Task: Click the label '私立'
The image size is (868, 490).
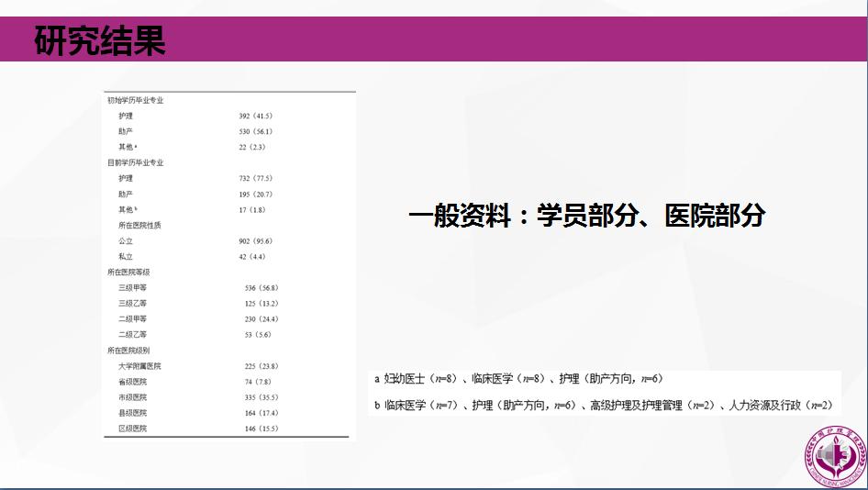Action: (x=126, y=256)
